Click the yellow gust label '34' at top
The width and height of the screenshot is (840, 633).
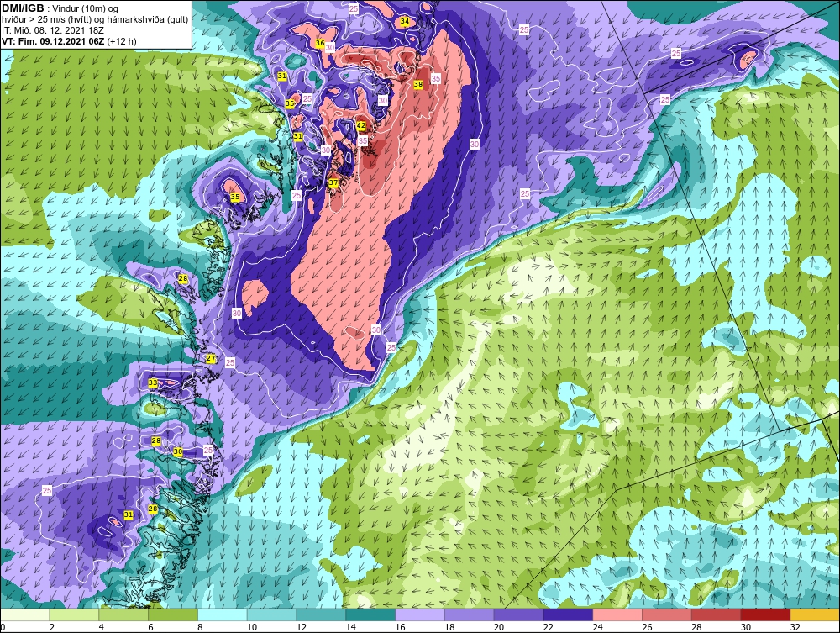coord(405,22)
